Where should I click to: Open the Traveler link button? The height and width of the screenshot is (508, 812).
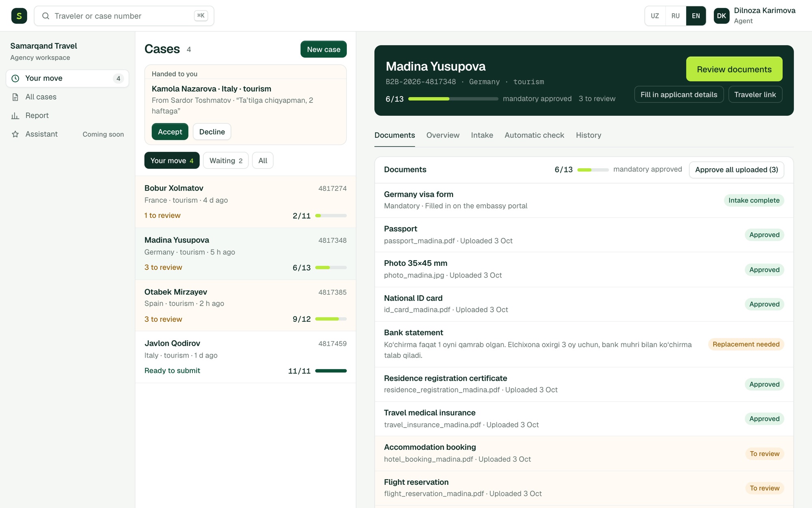click(755, 95)
